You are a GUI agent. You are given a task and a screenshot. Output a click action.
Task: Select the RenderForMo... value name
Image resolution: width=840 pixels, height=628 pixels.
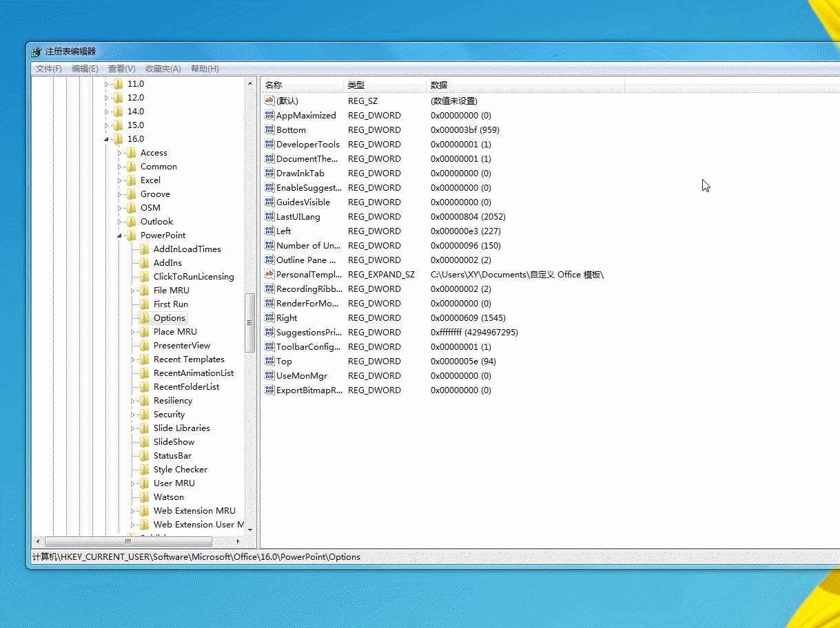[307, 303]
